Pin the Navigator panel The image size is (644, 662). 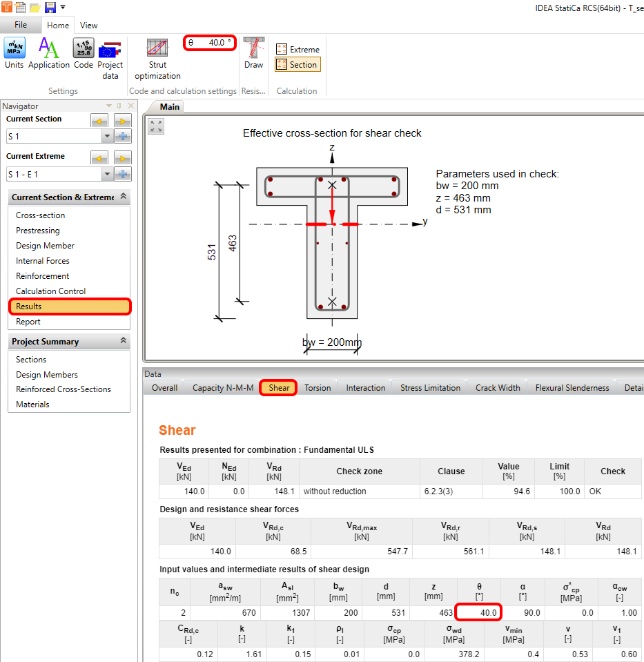click(119, 106)
